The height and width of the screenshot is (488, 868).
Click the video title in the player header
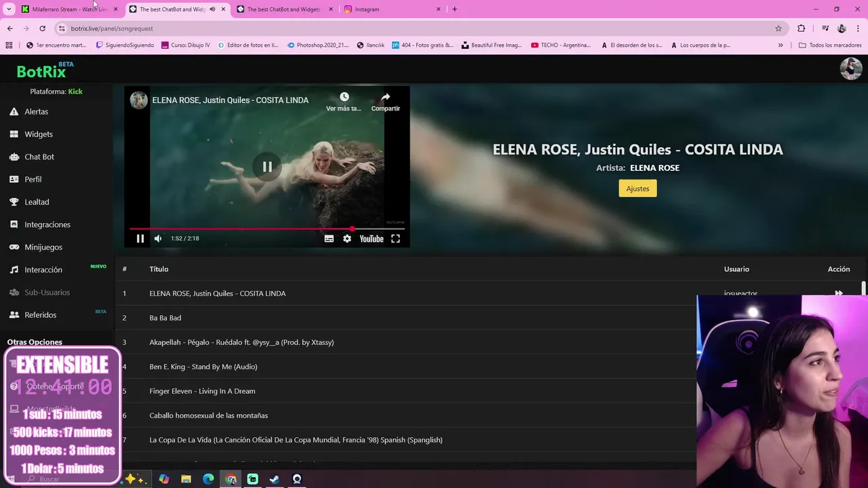tap(231, 100)
